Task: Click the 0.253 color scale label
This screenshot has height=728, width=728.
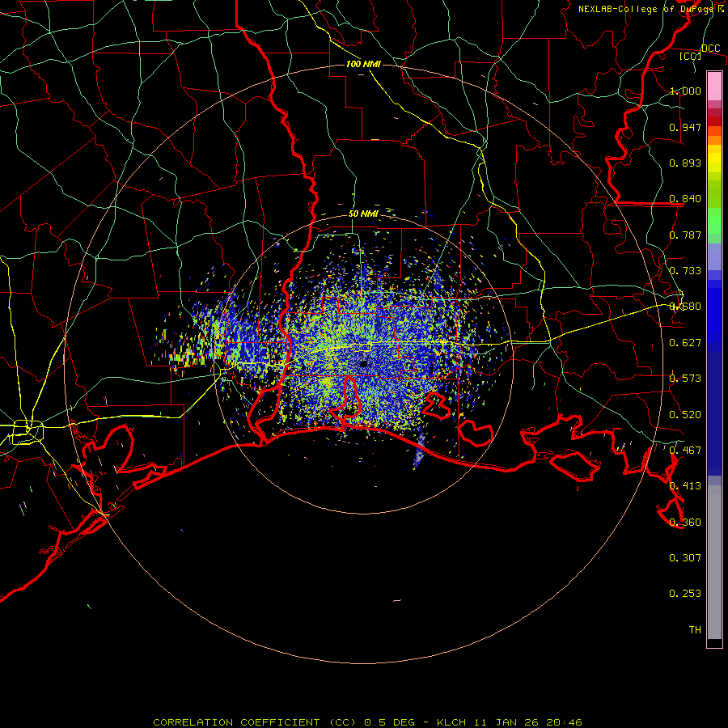Action: click(685, 594)
